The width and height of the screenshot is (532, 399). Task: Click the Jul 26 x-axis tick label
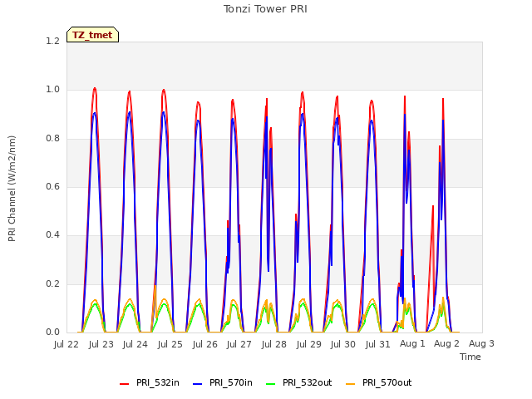[x=205, y=344]
